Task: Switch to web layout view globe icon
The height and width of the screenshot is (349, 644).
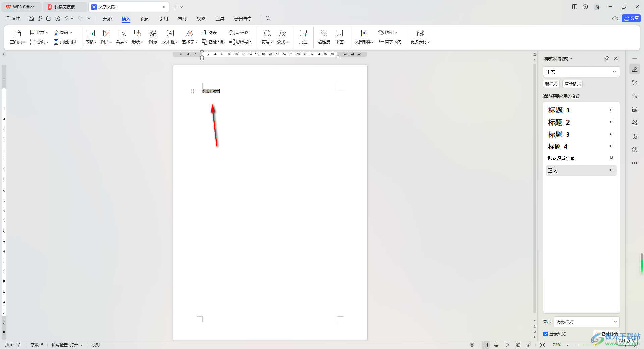Action: tap(518, 345)
